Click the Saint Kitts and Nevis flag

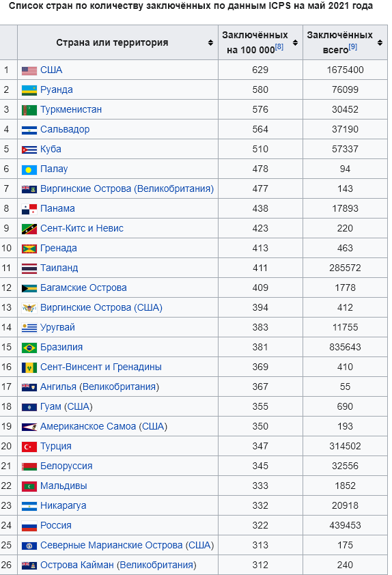[29, 229]
